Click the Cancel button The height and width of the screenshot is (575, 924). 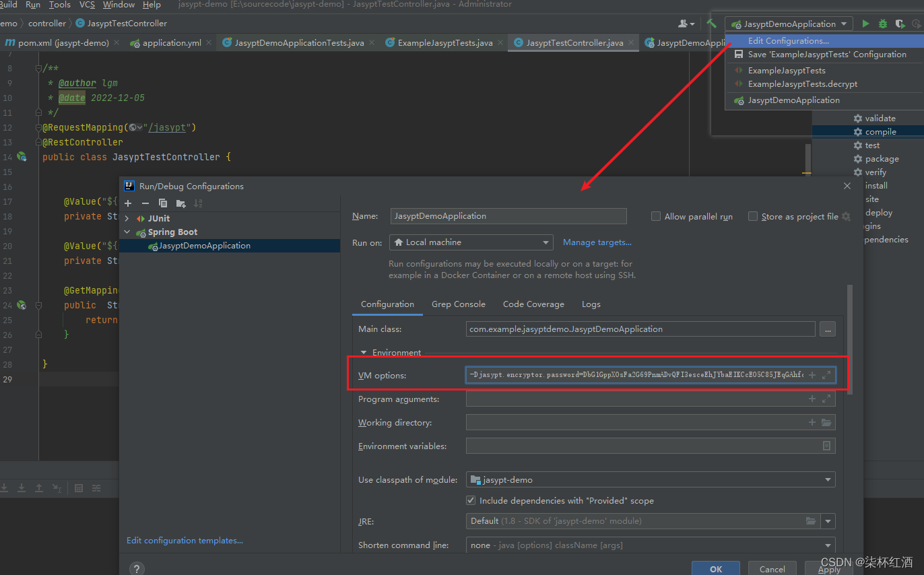click(x=772, y=569)
